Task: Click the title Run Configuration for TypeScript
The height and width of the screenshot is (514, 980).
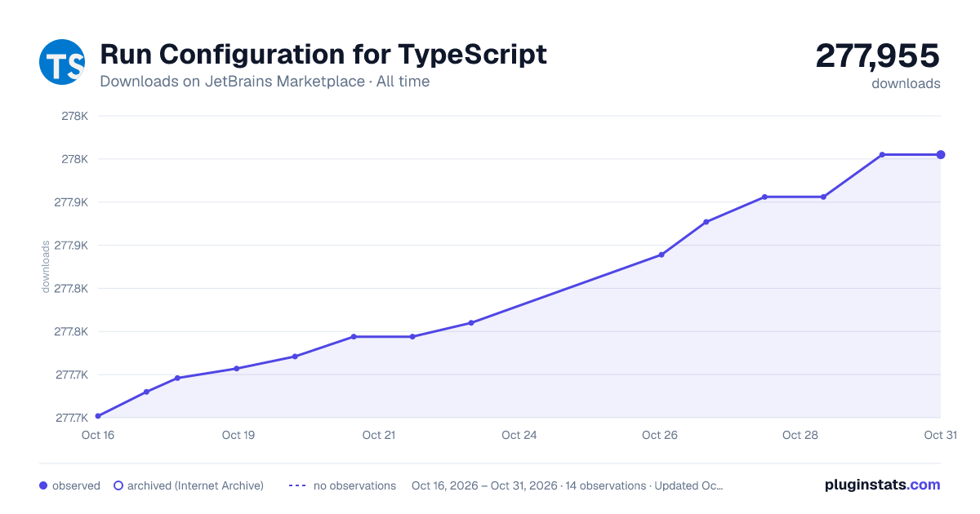Action: click(x=323, y=55)
